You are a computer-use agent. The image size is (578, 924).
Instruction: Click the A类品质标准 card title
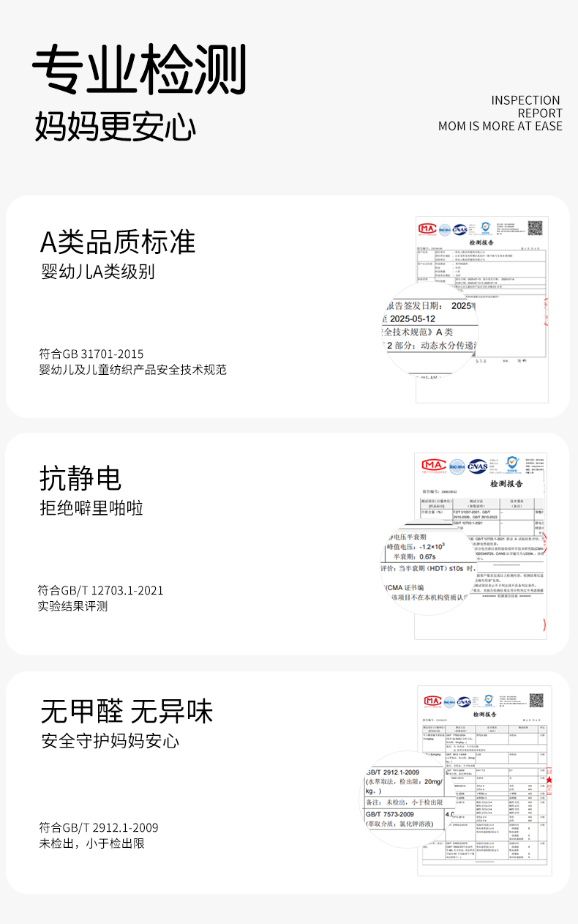118,242
